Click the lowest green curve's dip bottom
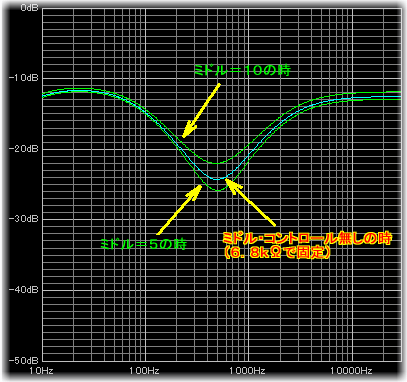 coord(218,190)
